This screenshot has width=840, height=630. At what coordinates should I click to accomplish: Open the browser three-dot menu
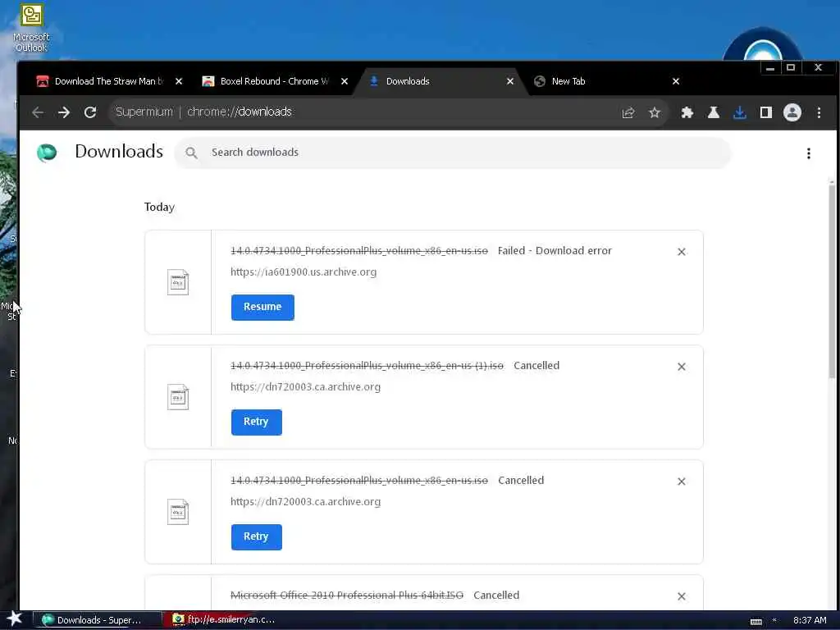pyautogui.click(x=819, y=112)
